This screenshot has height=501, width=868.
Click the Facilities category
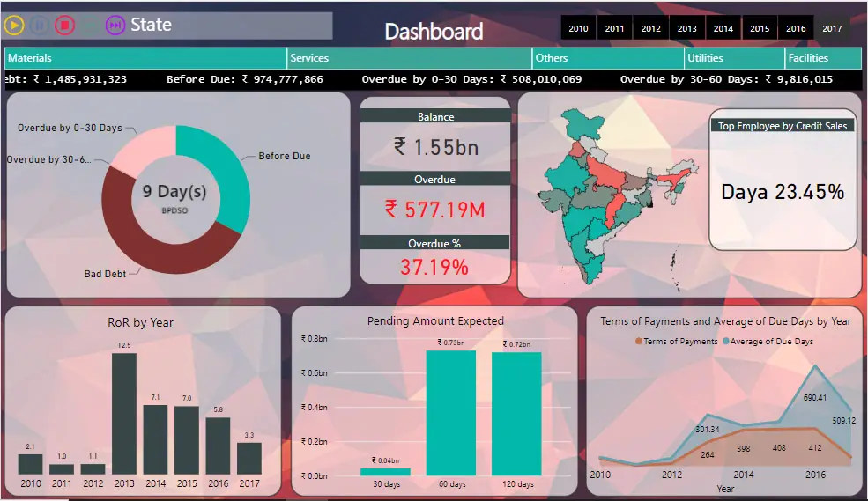822,58
